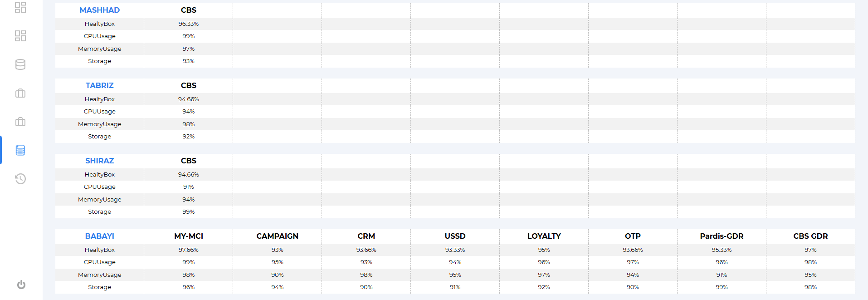
Task: Open the BABAYI site link
Action: click(x=100, y=236)
